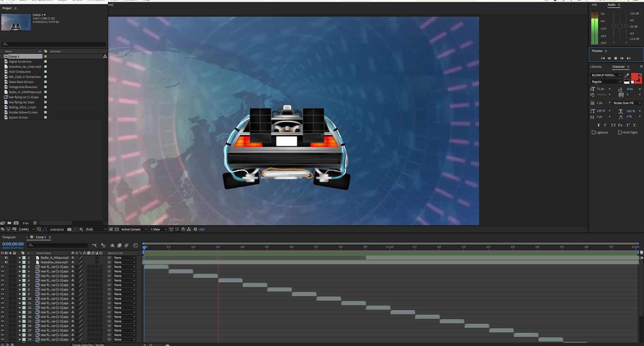
Task: Click eyedropper in Character panel
Action: pyautogui.click(x=627, y=75)
